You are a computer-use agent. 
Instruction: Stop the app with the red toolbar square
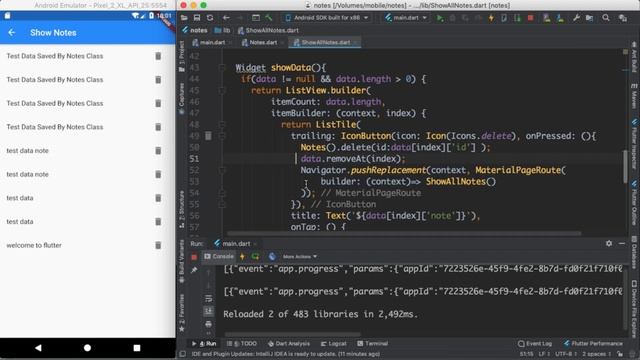(530, 18)
